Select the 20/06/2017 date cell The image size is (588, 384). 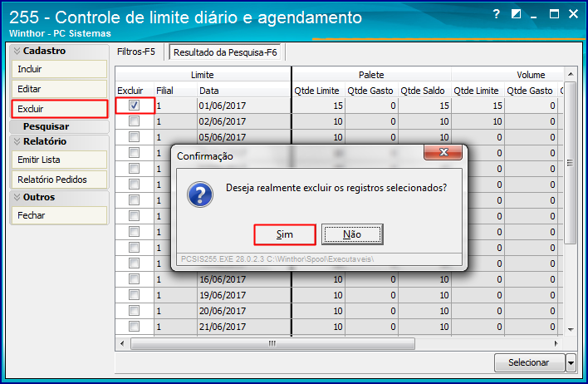coord(243,310)
